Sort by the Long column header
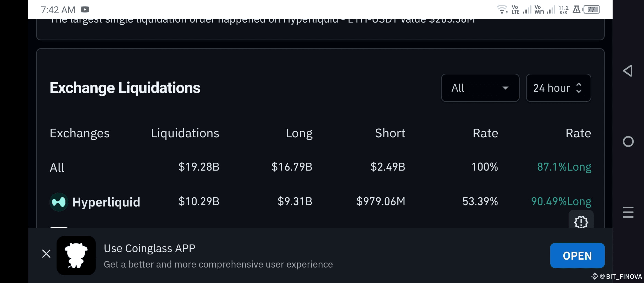644x283 pixels. [299, 133]
